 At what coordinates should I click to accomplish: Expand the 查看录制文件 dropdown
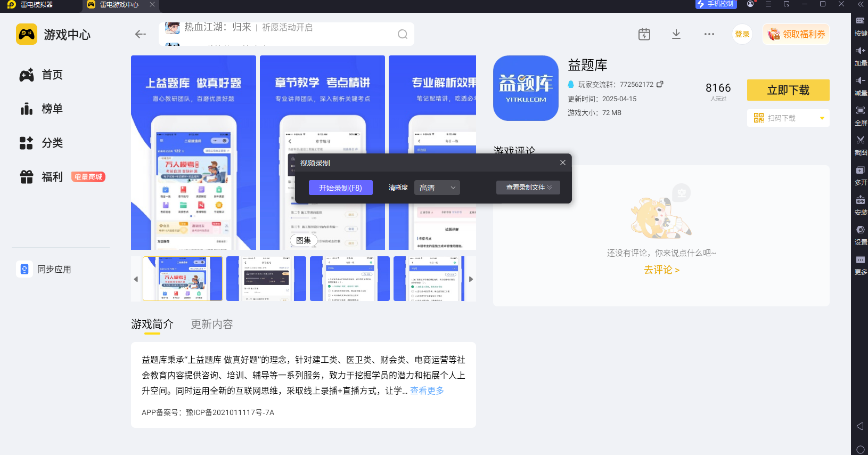(528, 188)
